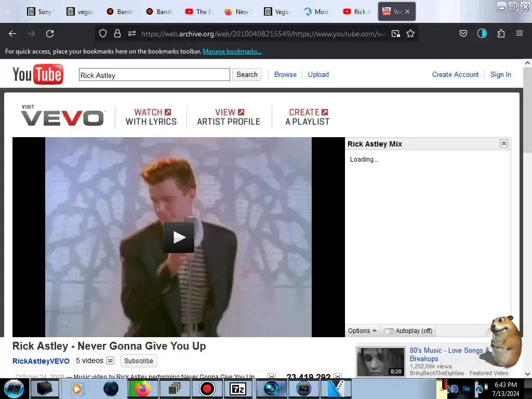Click the address bar URL
532x399 pixels.
[x=263, y=34]
